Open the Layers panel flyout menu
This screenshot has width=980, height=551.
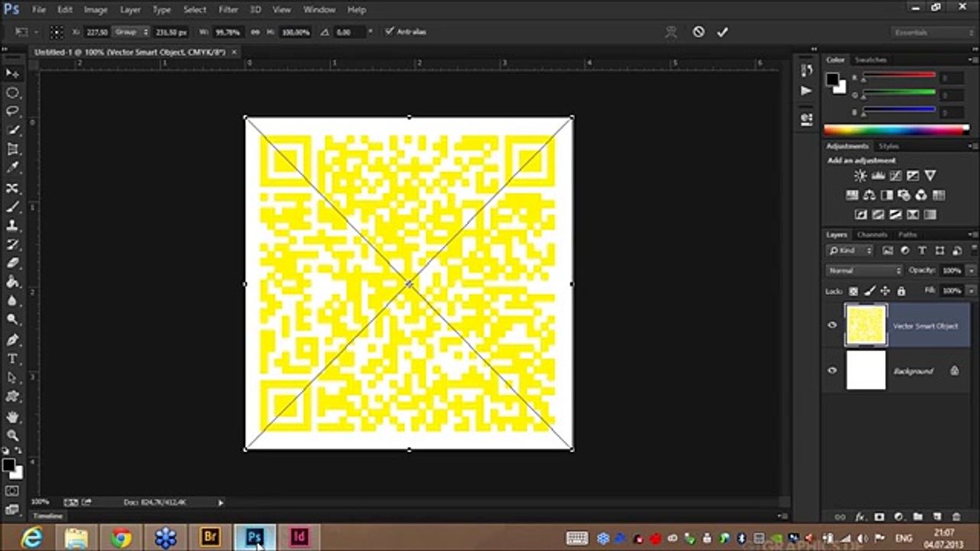(972, 234)
